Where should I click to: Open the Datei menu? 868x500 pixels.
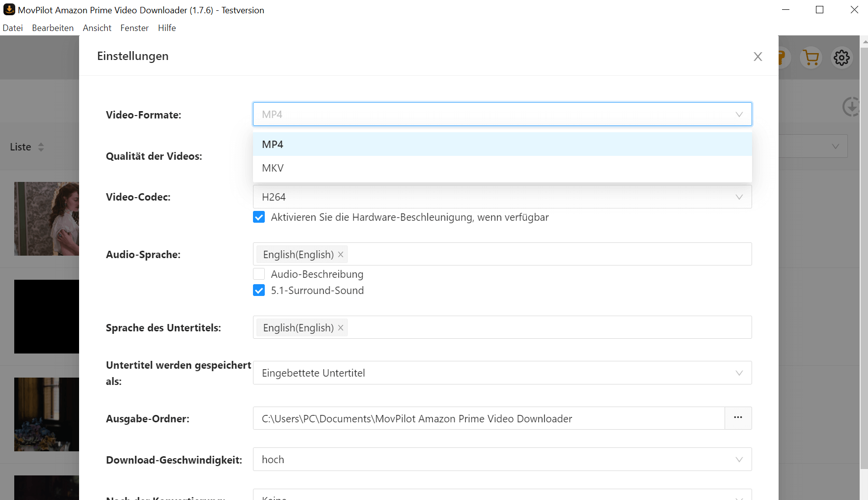coord(13,28)
